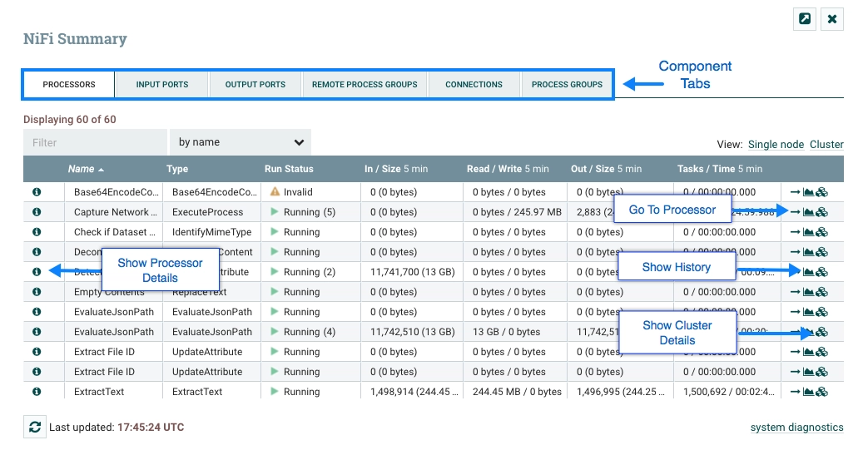868x455 pixels.
Task: Show cluster details icon for ExtractText row
Action: [822, 391]
